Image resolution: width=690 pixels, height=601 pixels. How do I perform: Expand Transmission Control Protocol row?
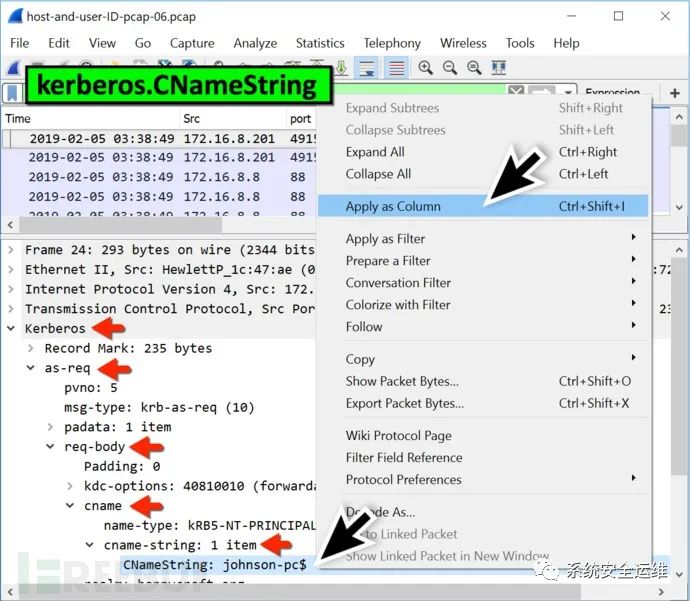[11, 309]
